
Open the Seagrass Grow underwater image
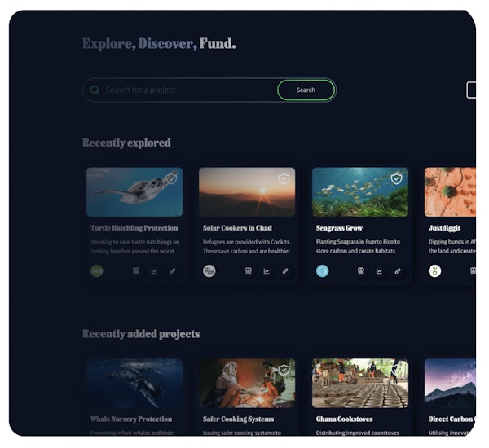click(x=360, y=191)
